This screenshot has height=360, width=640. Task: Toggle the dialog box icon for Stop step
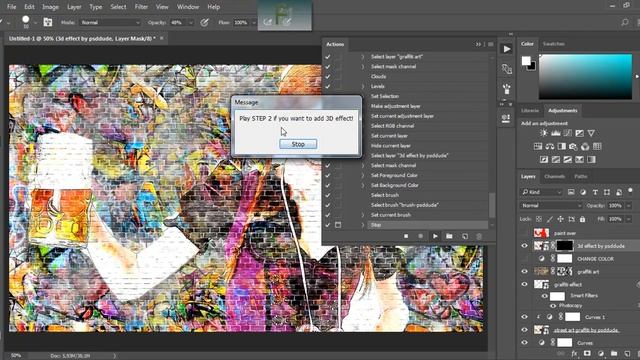[x=338, y=225]
